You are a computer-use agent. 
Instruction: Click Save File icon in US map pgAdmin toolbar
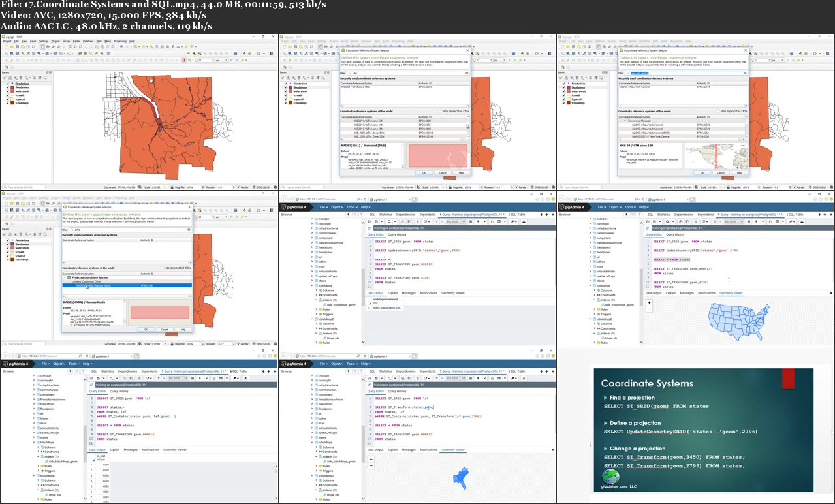tap(655, 221)
